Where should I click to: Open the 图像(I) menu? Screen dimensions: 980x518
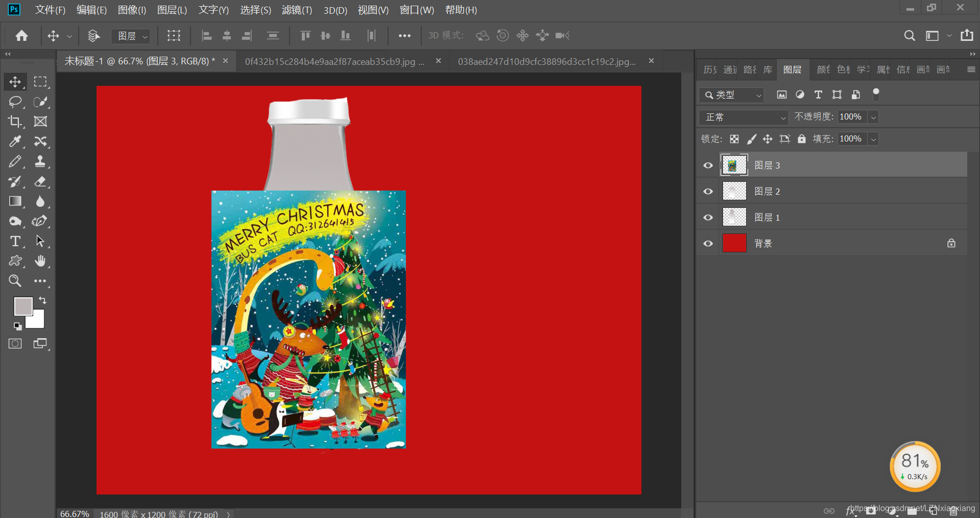pyautogui.click(x=132, y=10)
